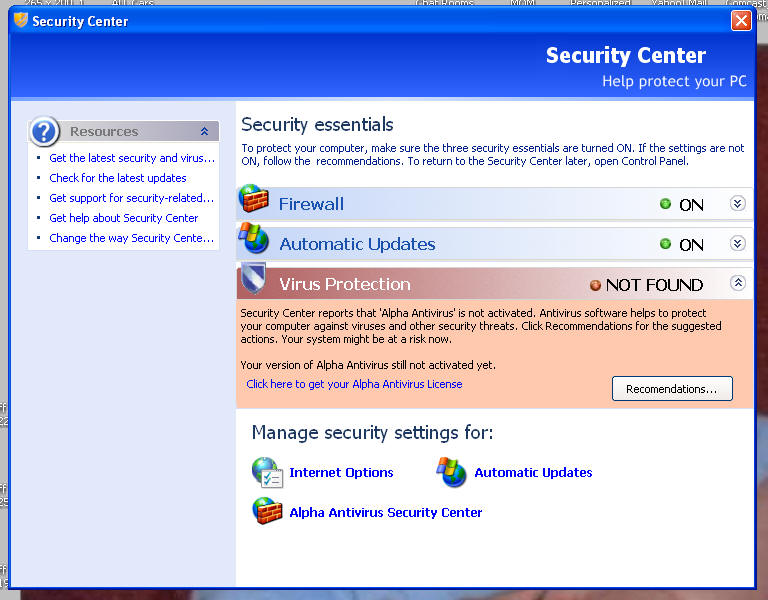Open Alpha Antivirus Security Center link
This screenshot has height=600, width=768.
[385, 512]
